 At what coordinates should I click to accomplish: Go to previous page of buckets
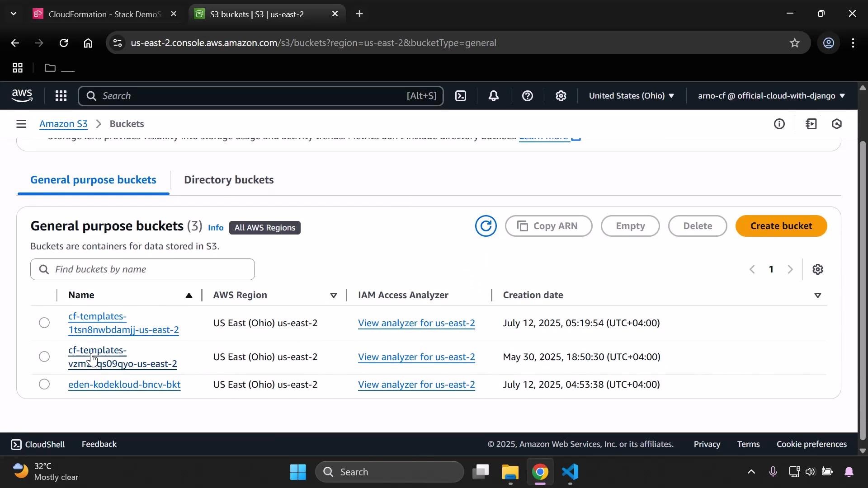[752, 269]
